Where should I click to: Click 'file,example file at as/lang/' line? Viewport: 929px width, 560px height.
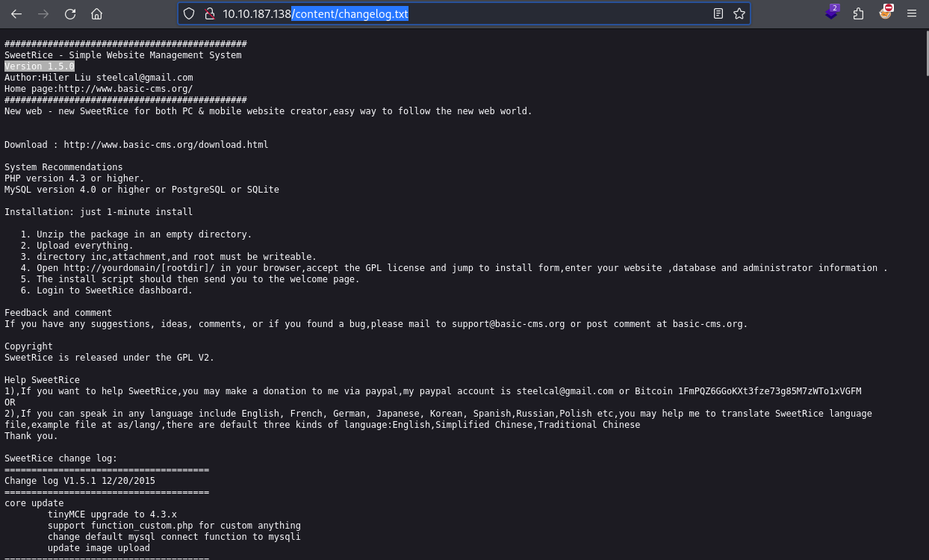322,425
